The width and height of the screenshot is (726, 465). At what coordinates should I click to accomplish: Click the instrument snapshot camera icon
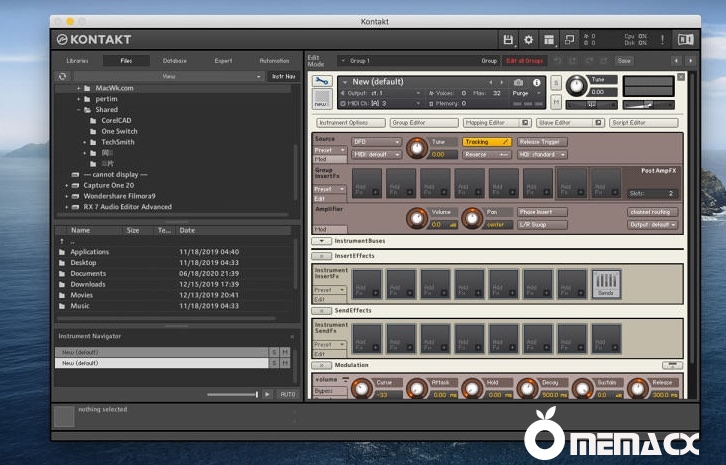[x=519, y=82]
